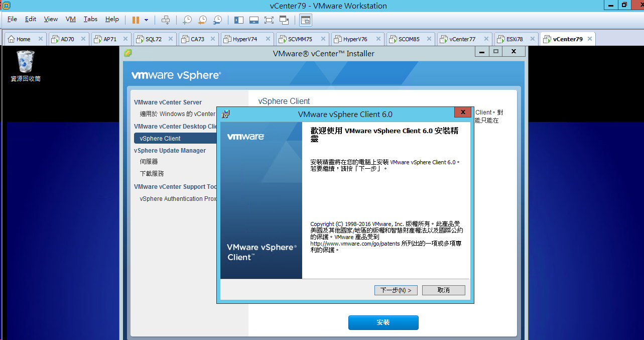
Task: Click the blue 安裝 install button
Action: (383, 322)
